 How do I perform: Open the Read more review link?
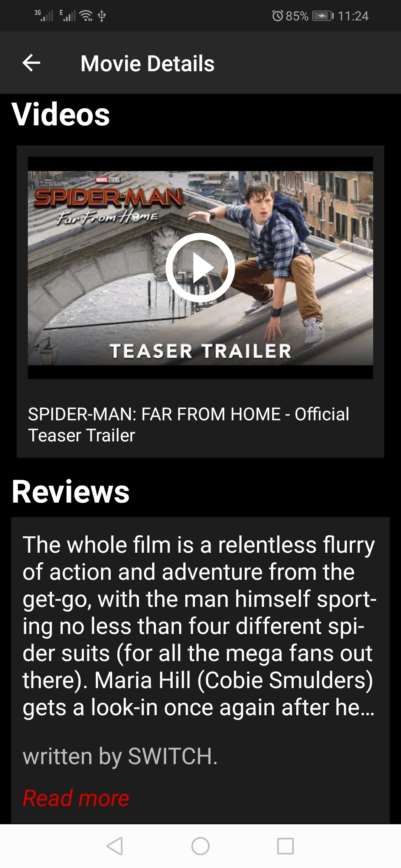tap(76, 798)
